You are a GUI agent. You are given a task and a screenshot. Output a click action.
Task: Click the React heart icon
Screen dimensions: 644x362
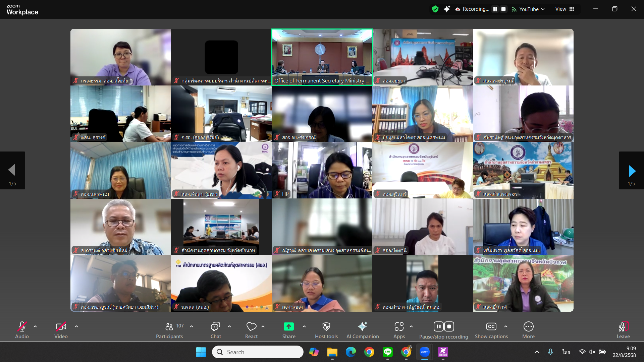(251, 327)
